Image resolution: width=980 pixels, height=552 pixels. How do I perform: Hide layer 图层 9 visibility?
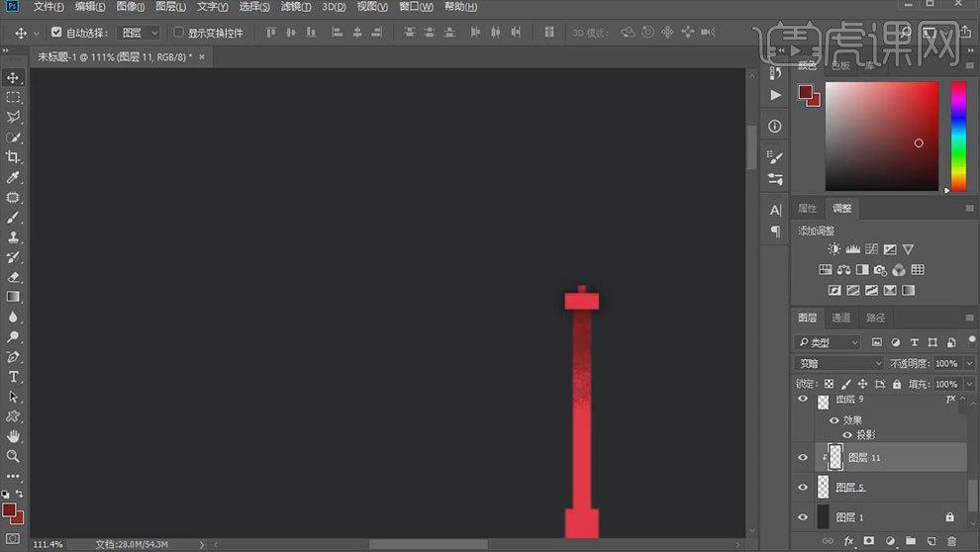(x=803, y=399)
